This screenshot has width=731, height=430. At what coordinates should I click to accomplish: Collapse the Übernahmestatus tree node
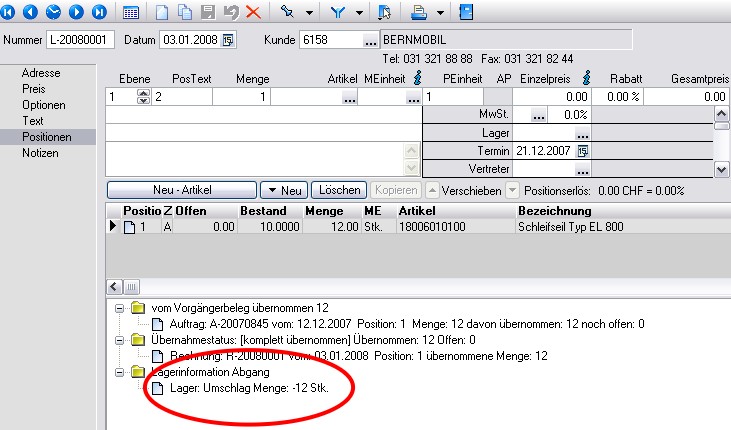[120, 340]
